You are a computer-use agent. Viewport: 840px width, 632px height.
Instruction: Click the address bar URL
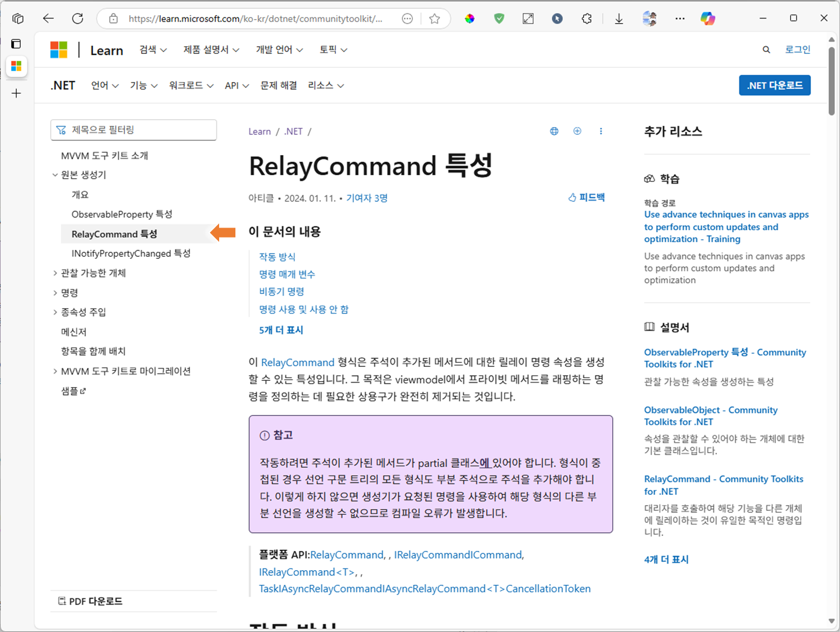256,19
